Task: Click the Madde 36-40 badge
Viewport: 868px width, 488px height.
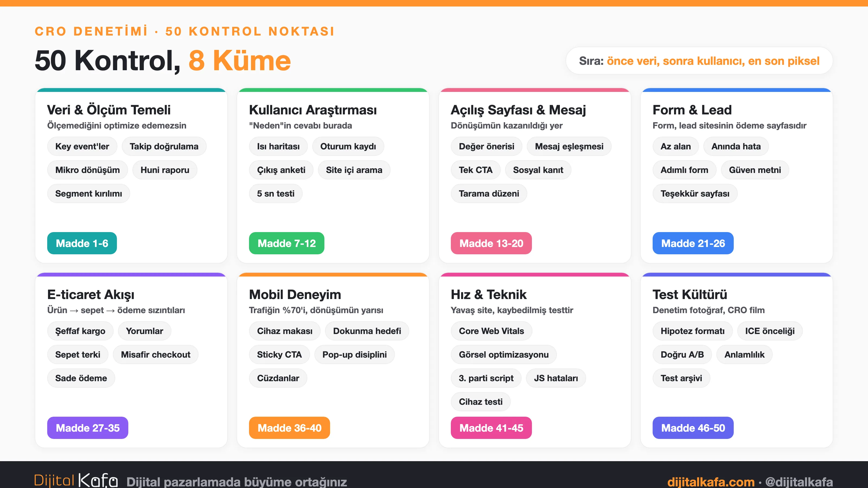Action: click(x=289, y=428)
